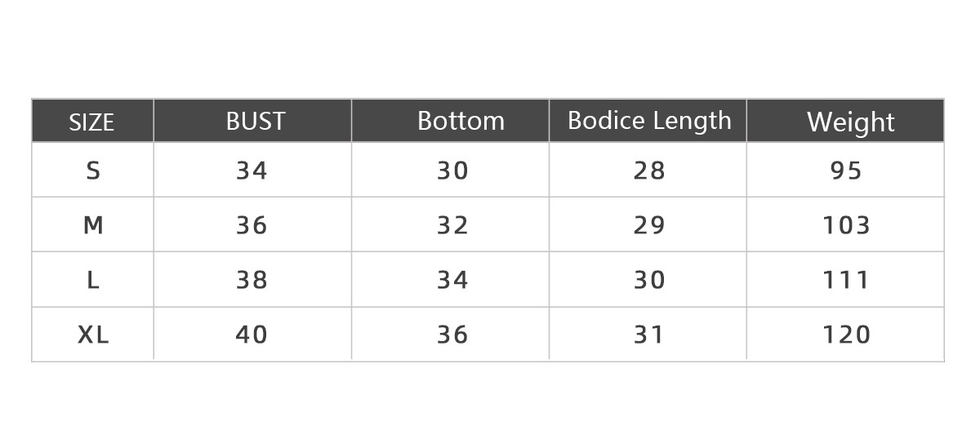Click the XL size row label
This screenshot has width=980, height=448.
(93, 335)
